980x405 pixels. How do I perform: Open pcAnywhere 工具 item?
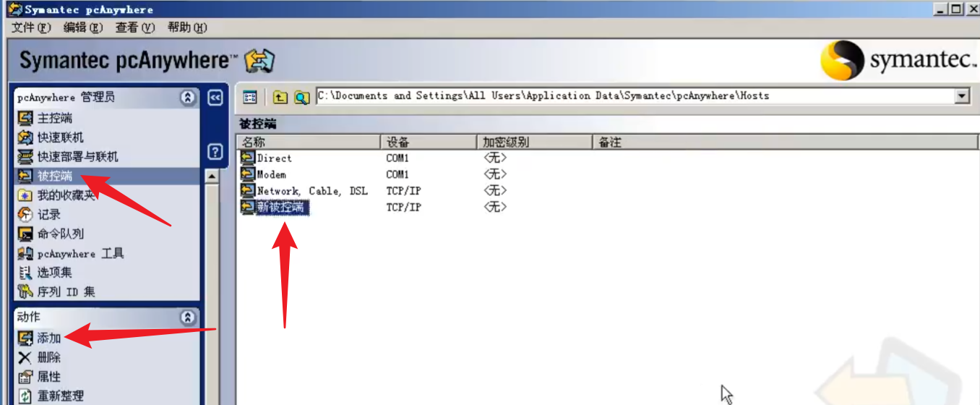click(80, 253)
